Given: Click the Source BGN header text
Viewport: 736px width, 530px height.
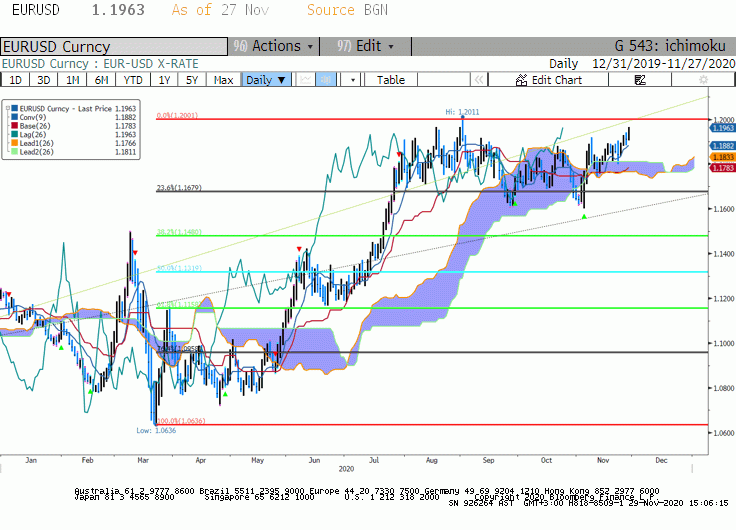Looking at the screenshot, I should coord(347,10).
